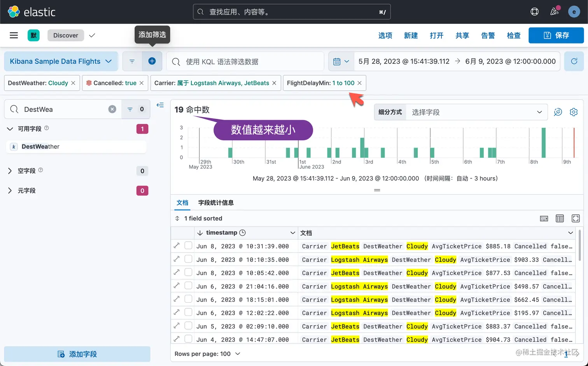Select the Jun 5 02:09:10 row checkbox

(x=188, y=326)
